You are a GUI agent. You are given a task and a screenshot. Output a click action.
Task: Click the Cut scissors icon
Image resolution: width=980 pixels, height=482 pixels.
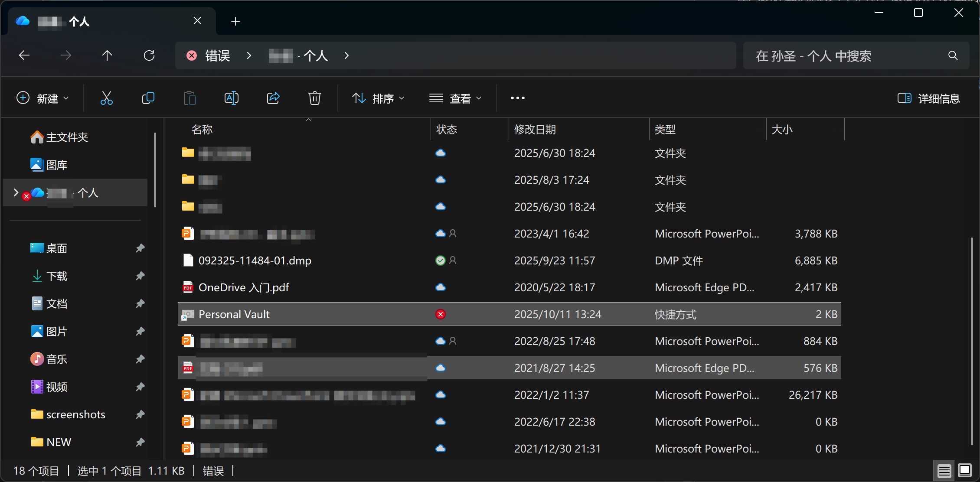(x=106, y=98)
